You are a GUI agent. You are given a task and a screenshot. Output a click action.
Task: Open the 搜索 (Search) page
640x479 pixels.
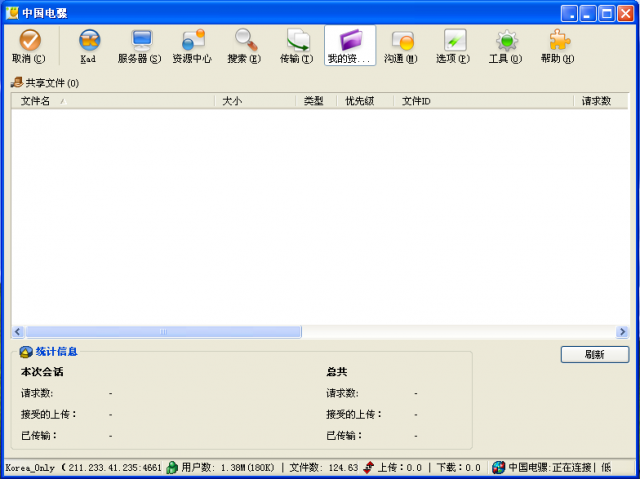tap(243, 45)
